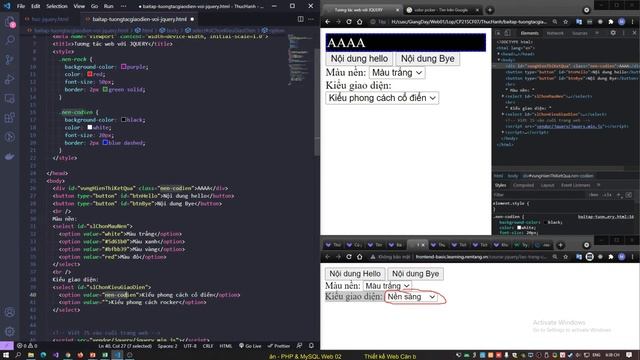640x360 pixels.
Task: Open Run and Debug view in VS Code
Action: (10, 79)
